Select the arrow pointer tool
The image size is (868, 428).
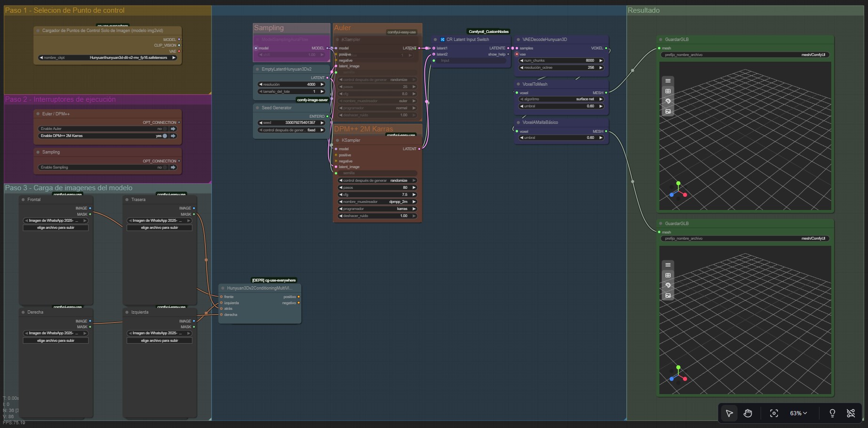(729, 413)
